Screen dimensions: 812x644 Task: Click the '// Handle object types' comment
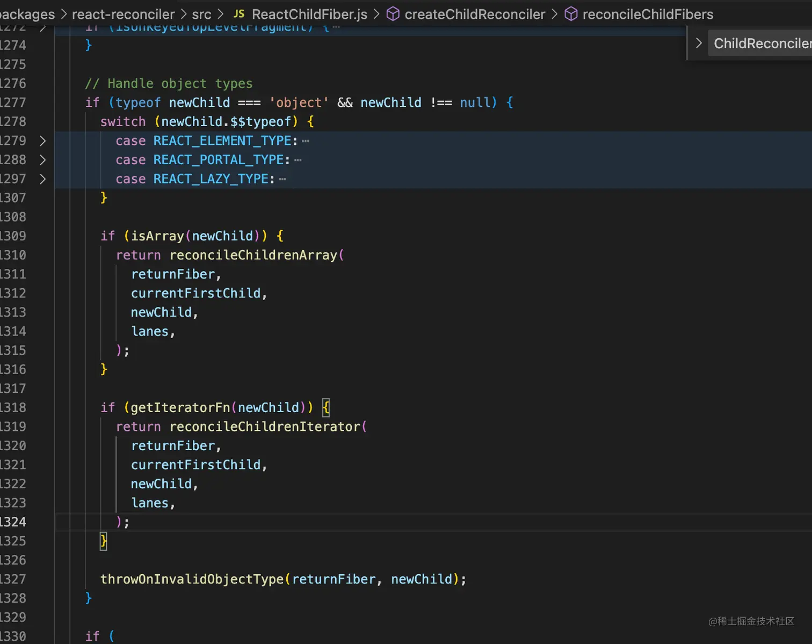pyautogui.click(x=169, y=84)
